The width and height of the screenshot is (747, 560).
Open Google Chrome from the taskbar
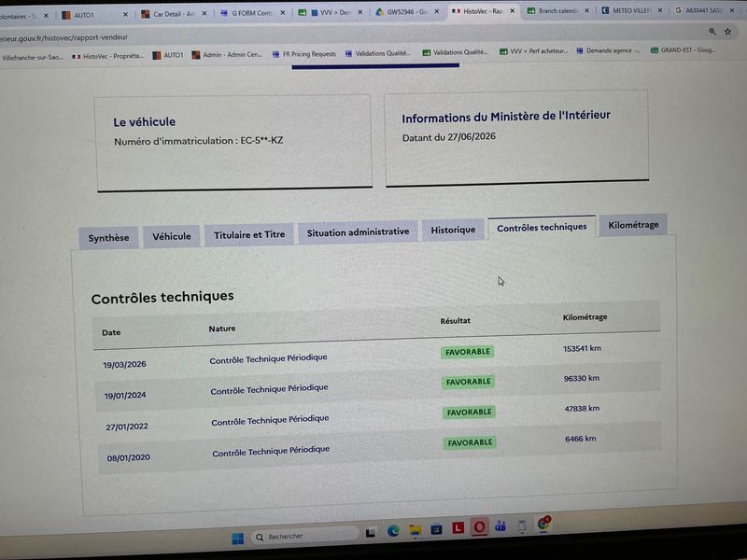[x=543, y=524]
